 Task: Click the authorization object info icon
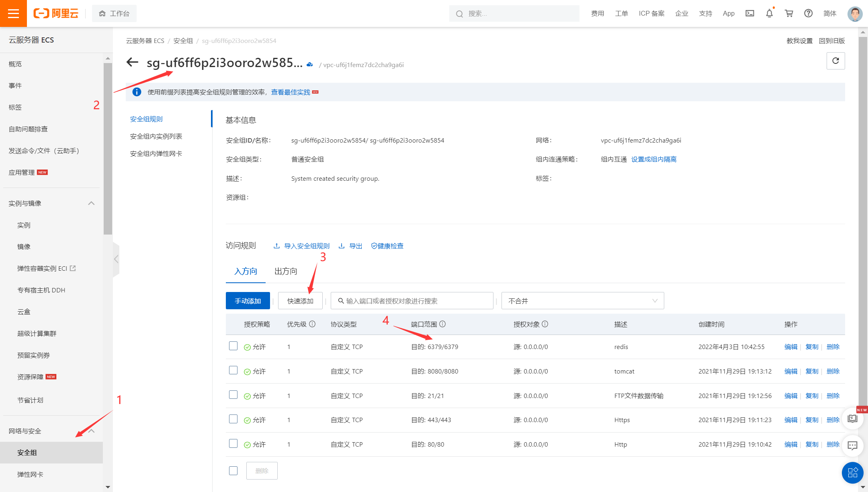[x=545, y=324]
